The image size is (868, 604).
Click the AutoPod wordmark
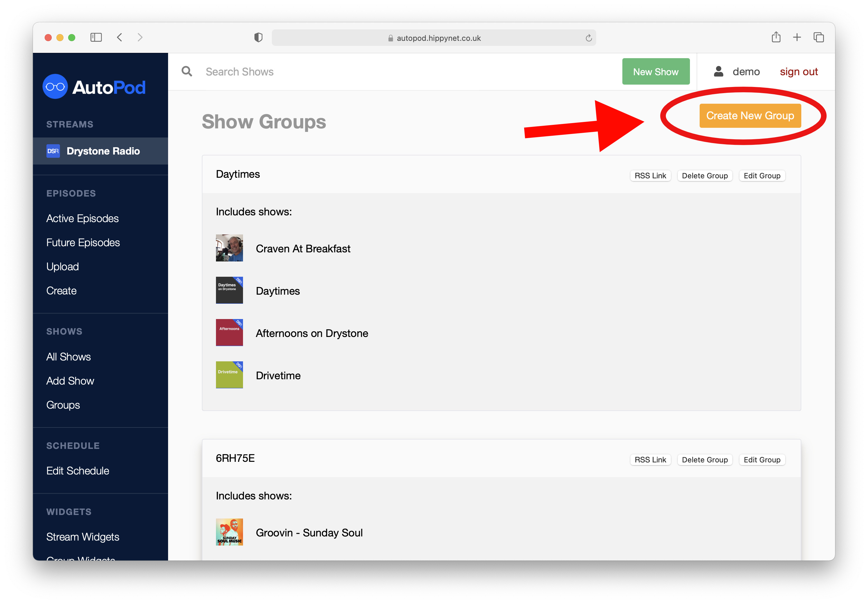tap(109, 87)
